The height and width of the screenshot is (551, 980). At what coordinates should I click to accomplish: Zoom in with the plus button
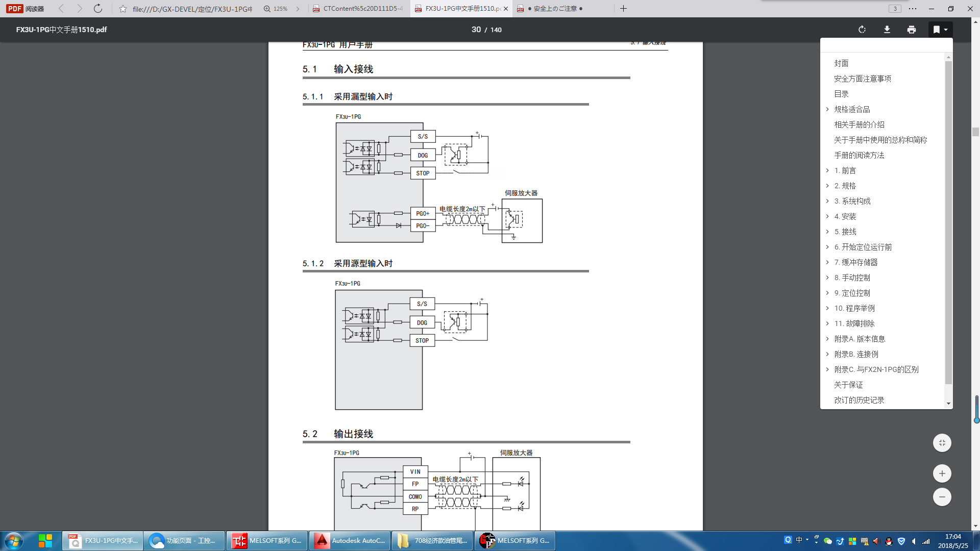(942, 473)
